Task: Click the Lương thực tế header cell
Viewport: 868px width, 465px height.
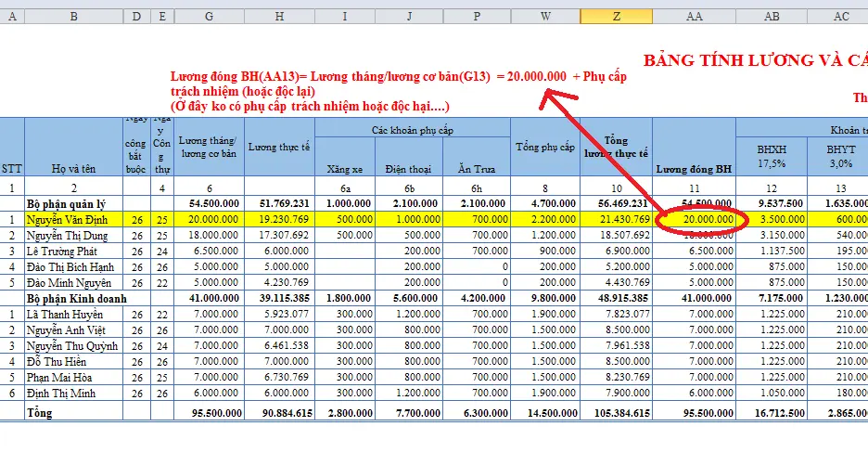Action: [x=279, y=147]
